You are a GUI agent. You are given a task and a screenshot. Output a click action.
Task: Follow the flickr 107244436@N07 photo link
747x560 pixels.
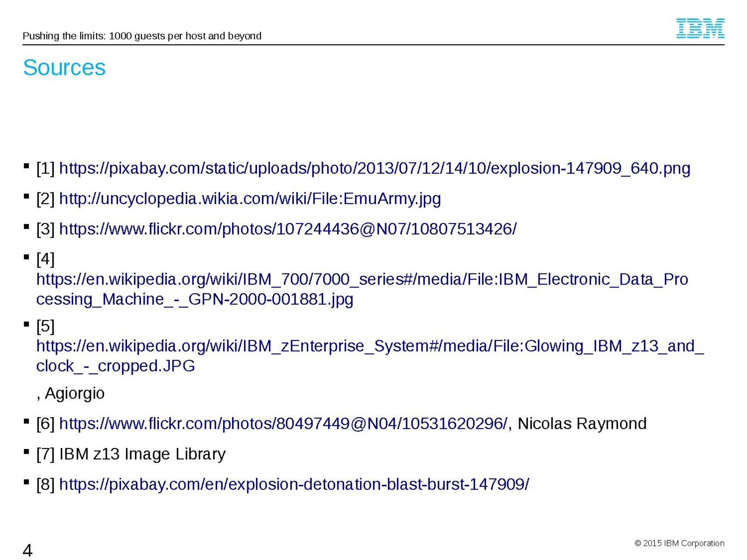tap(288, 229)
